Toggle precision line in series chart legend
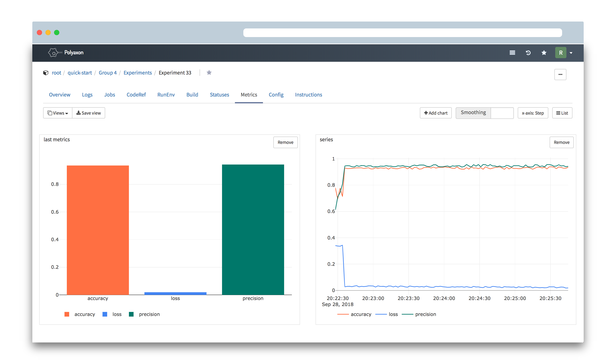This screenshot has width=616, height=364. click(425, 314)
